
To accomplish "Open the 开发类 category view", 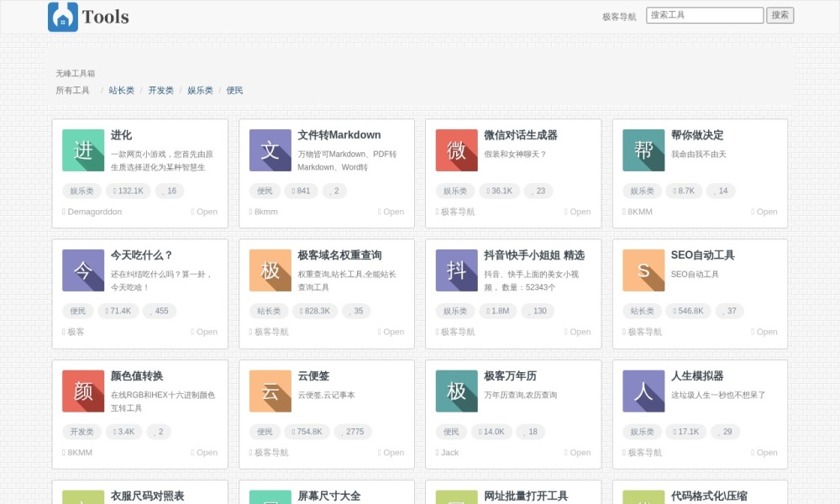I will [x=162, y=90].
